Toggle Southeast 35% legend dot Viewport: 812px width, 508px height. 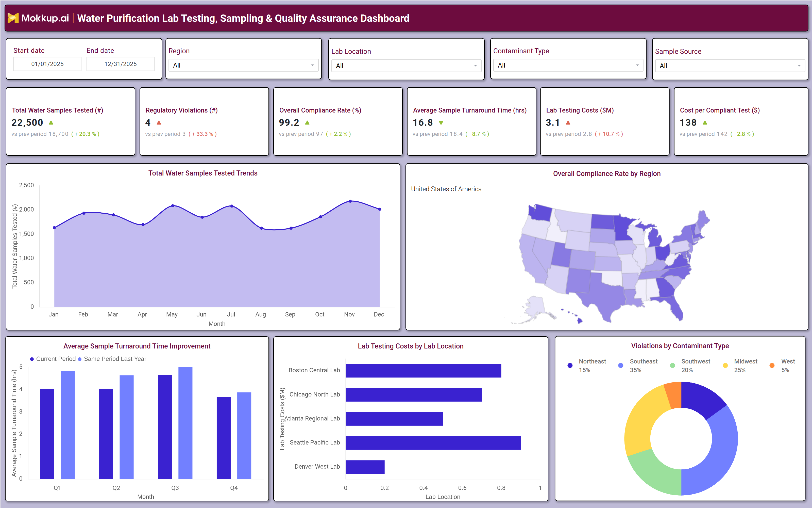click(x=621, y=366)
